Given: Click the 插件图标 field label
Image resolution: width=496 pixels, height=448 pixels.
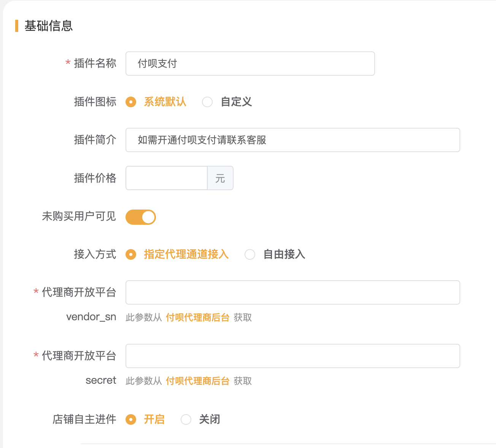Looking at the screenshot, I should point(95,102).
